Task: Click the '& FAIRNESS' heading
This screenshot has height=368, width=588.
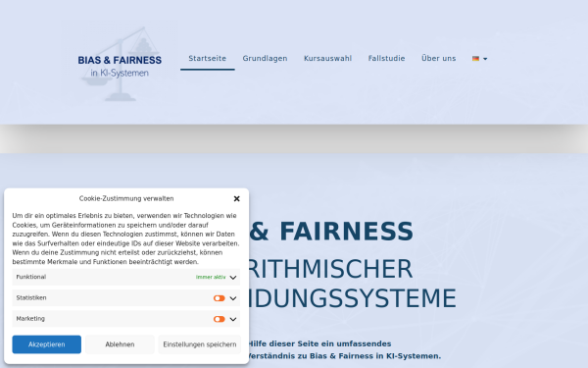Action: tap(331, 232)
